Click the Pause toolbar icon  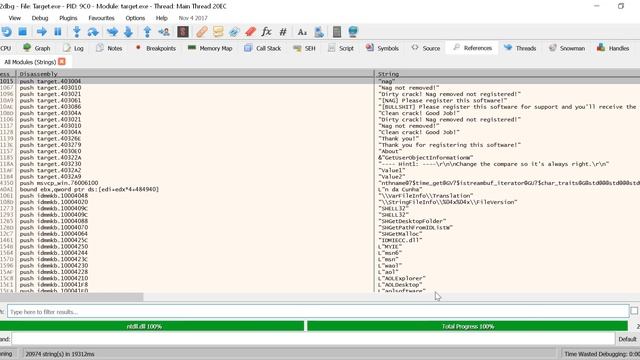tap(58, 31)
